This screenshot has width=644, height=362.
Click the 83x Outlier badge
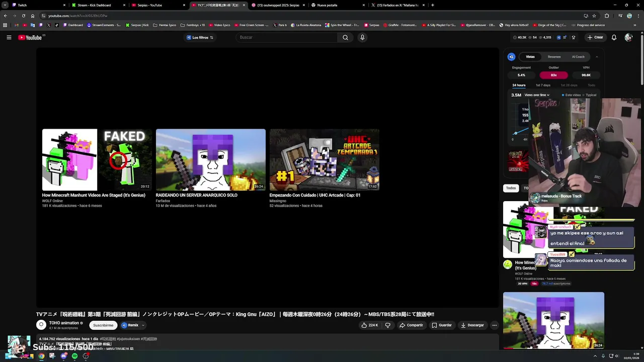(553, 75)
